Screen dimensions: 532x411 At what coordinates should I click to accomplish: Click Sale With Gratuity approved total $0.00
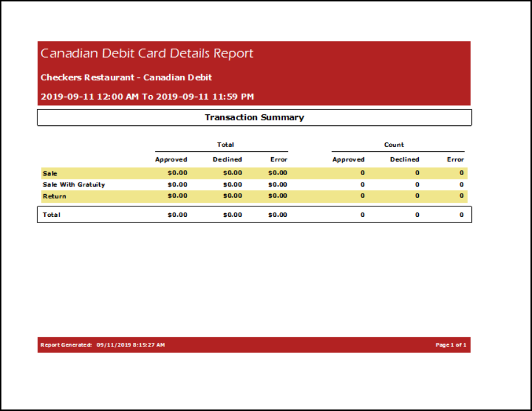click(178, 185)
